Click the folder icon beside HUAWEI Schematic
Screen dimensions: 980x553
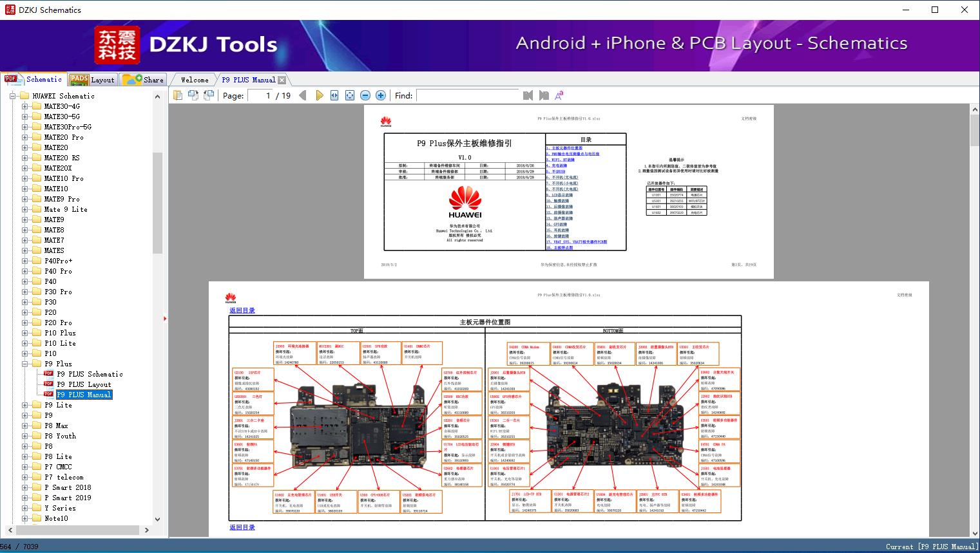coord(25,96)
